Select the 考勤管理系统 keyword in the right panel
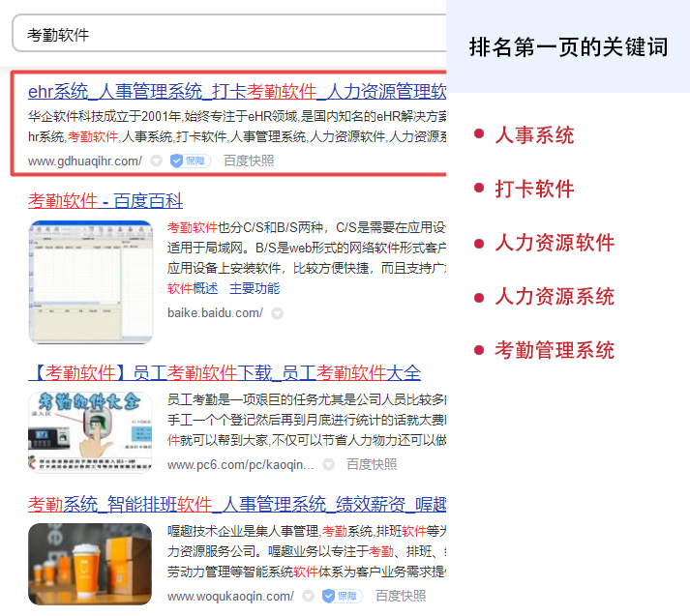Viewport: 690px width, 616px height. pos(555,350)
